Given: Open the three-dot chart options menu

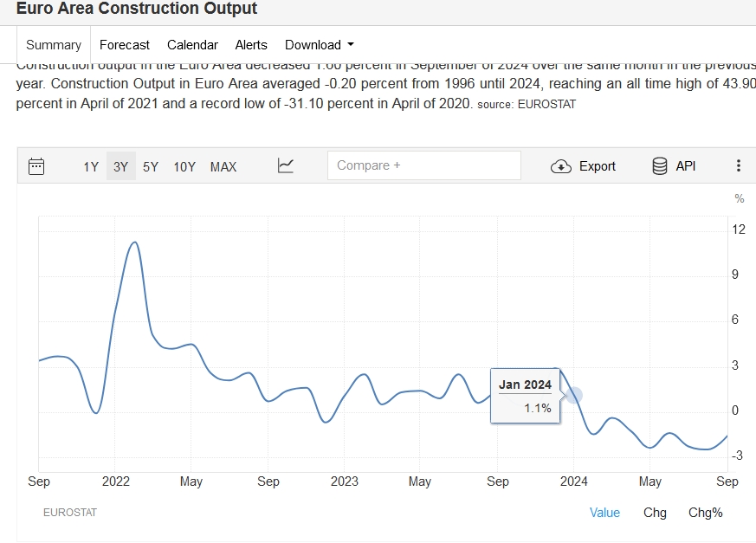Looking at the screenshot, I should pyautogui.click(x=738, y=166).
